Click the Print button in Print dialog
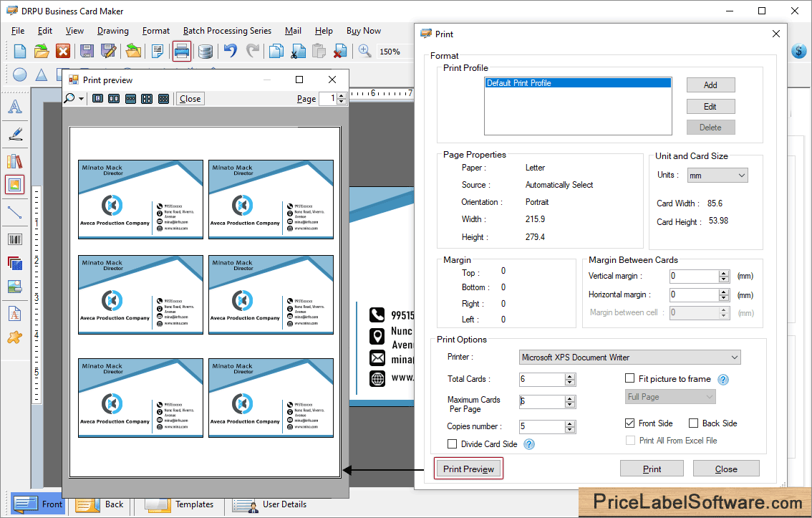This screenshot has width=812, height=518. point(652,469)
